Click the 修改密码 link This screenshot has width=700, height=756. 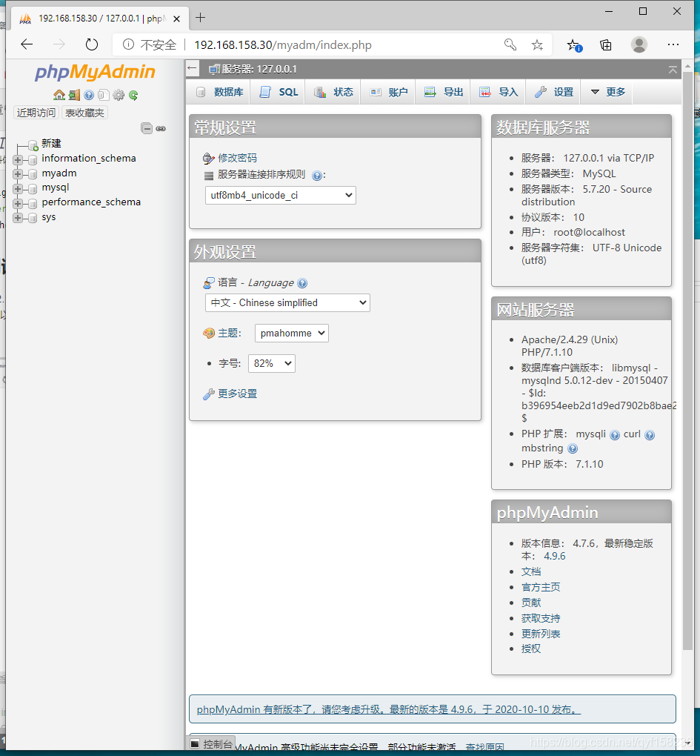[x=237, y=158]
